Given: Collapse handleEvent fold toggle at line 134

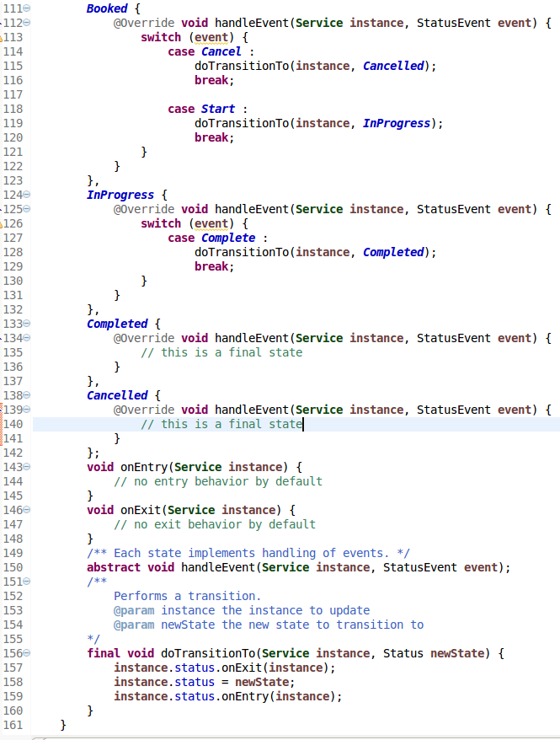Looking at the screenshot, I should pyautogui.click(x=27, y=338).
